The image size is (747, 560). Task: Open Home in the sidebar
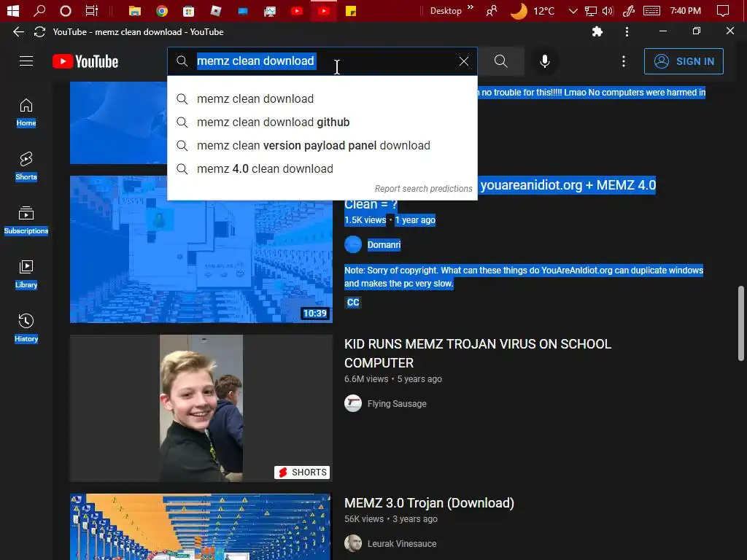[x=26, y=112]
